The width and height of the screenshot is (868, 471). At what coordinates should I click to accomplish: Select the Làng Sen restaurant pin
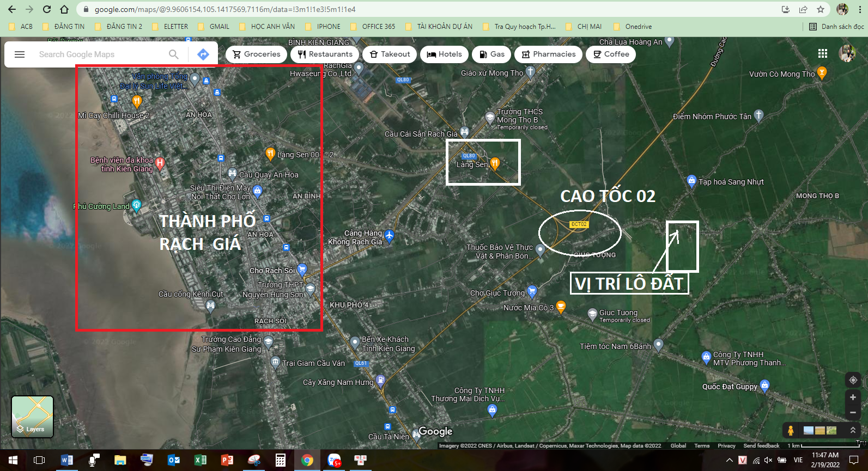click(x=495, y=163)
